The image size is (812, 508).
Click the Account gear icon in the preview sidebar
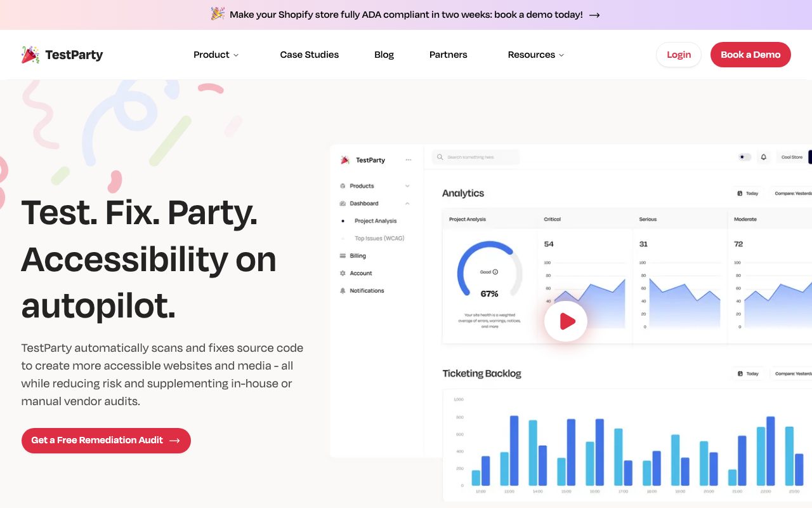pos(343,273)
